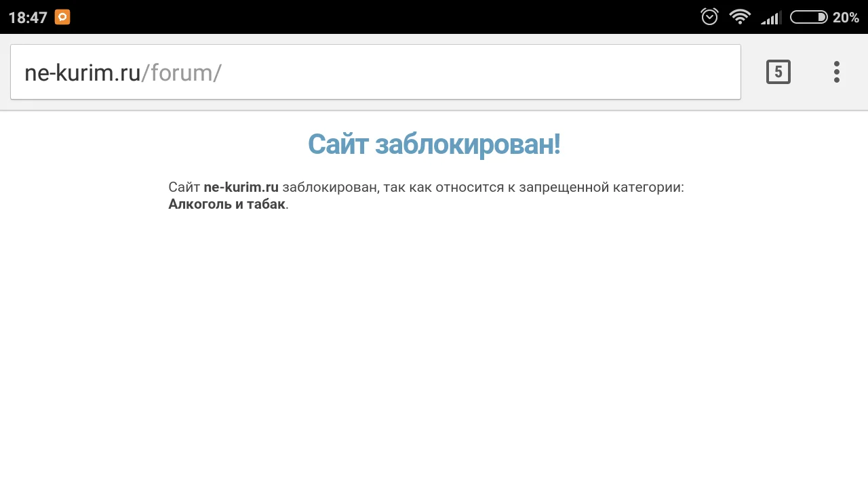Select the URL bar to edit address
Screen dimensions: 868x488
373,72
